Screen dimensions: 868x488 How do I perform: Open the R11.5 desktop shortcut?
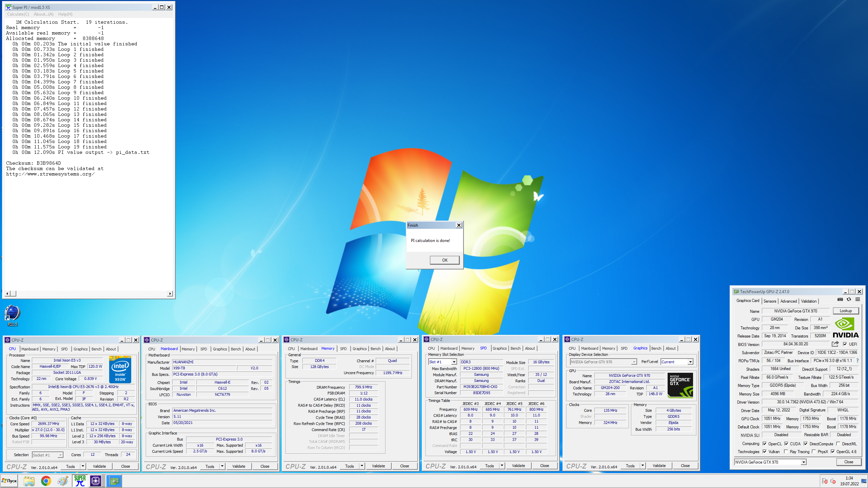tap(13, 316)
